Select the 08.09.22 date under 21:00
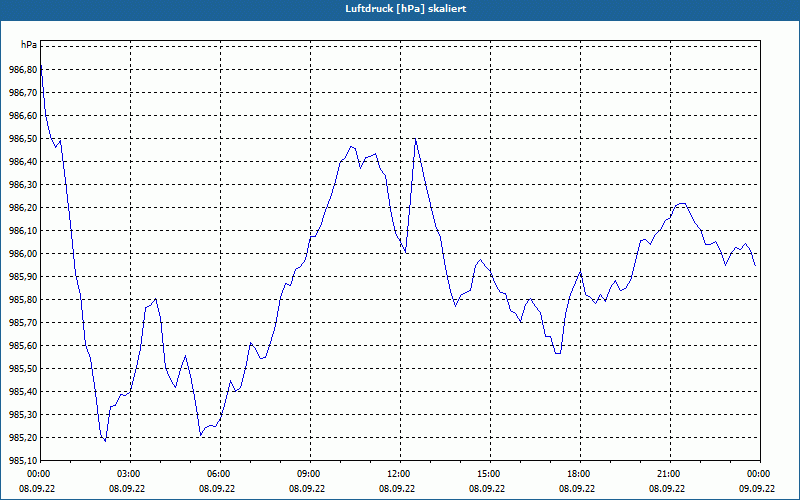Image resolution: width=800 pixels, height=500 pixels. point(667,489)
